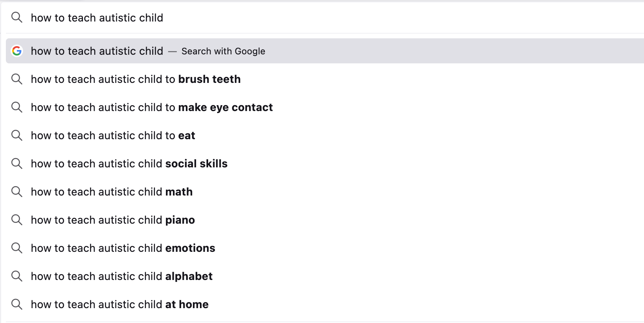The image size is (644, 323).
Task: Click magnifier icon beside 'piano' suggestion
Action: point(17,220)
